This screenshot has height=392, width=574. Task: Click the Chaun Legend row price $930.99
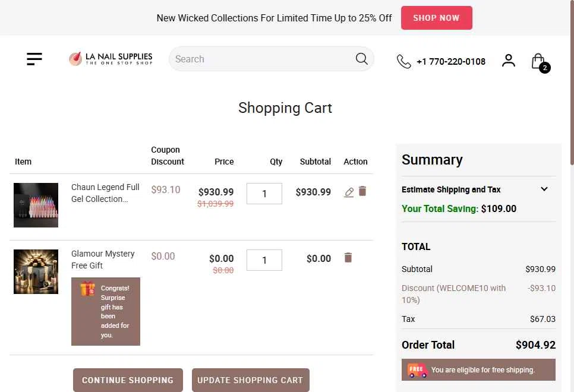(x=216, y=192)
